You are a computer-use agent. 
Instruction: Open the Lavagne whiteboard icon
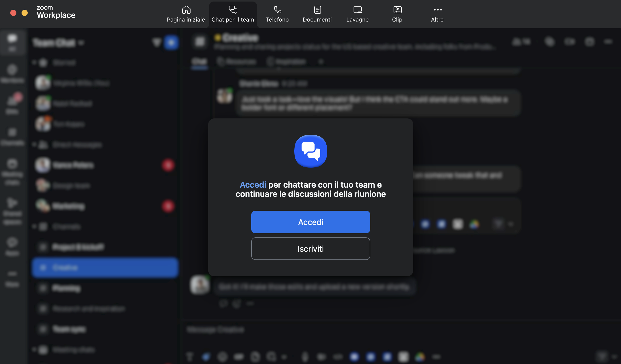(x=357, y=14)
